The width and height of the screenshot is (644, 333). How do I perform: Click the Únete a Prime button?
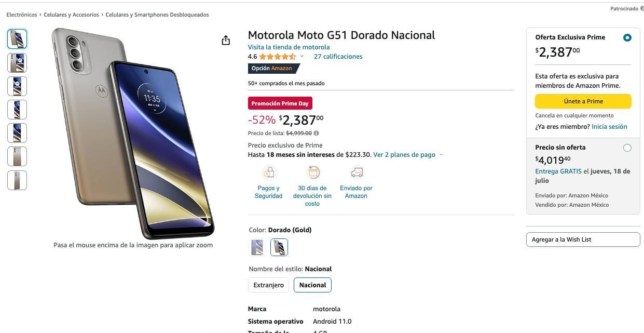tap(583, 101)
